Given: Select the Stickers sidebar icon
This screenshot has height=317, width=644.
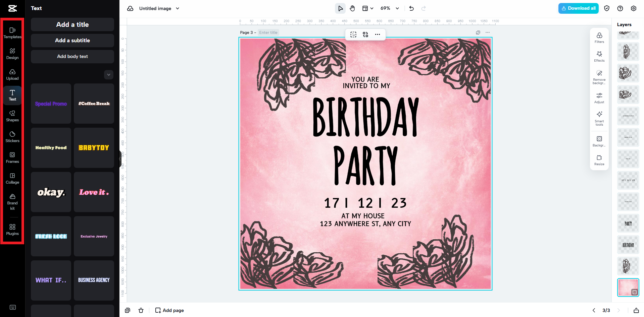Looking at the screenshot, I should click(x=12, y=137).
